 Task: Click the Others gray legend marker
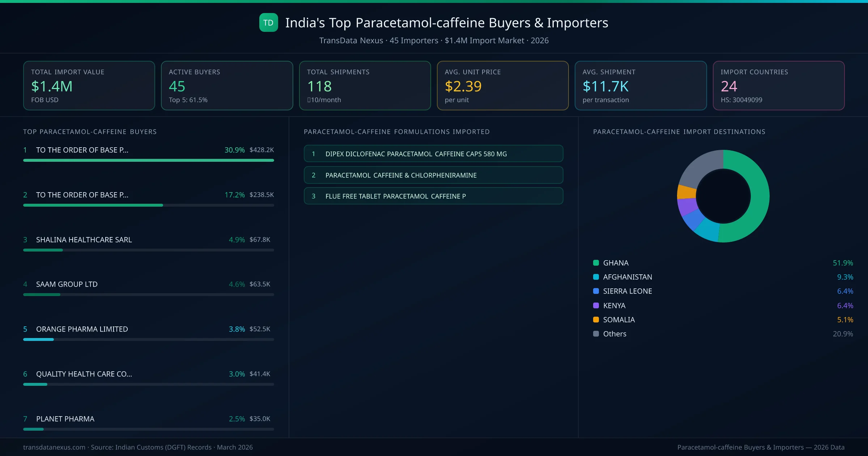[x=596, y=334]
